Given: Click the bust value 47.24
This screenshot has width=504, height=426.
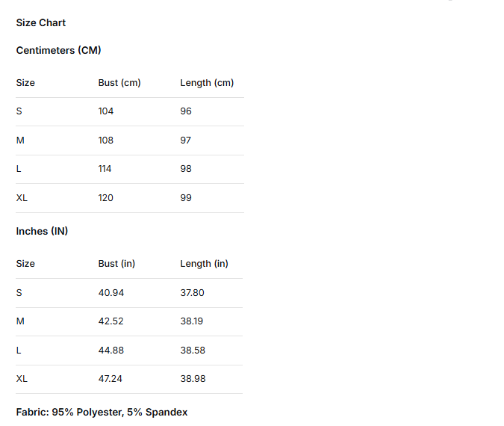Looking at the screenshot, I should pyautogui.click(x=111, y=379).
